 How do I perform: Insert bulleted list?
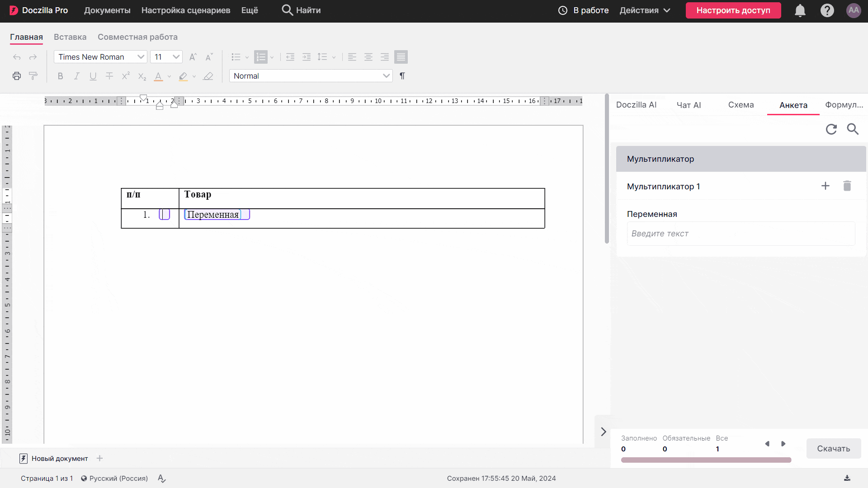pos(236,57)
